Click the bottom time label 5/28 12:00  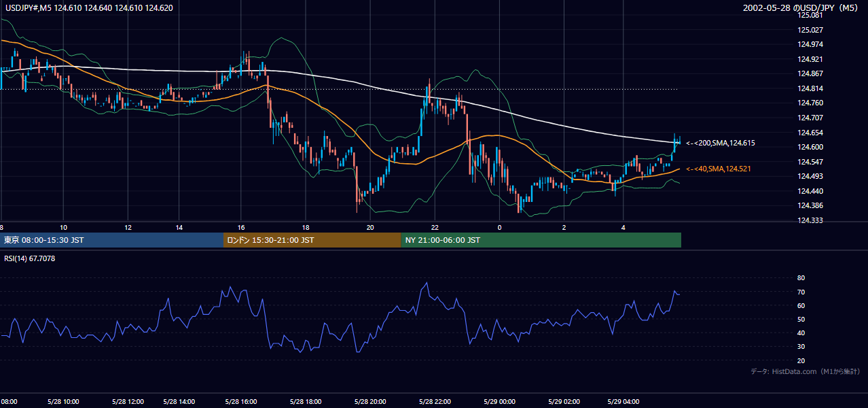point(126,402)
